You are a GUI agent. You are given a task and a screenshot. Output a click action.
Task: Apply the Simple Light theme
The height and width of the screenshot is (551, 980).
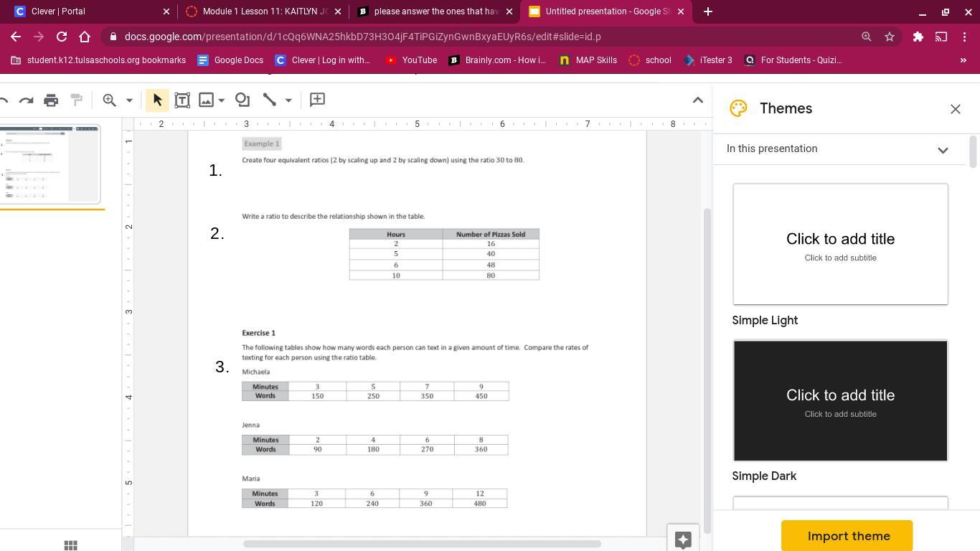point(840,244)
